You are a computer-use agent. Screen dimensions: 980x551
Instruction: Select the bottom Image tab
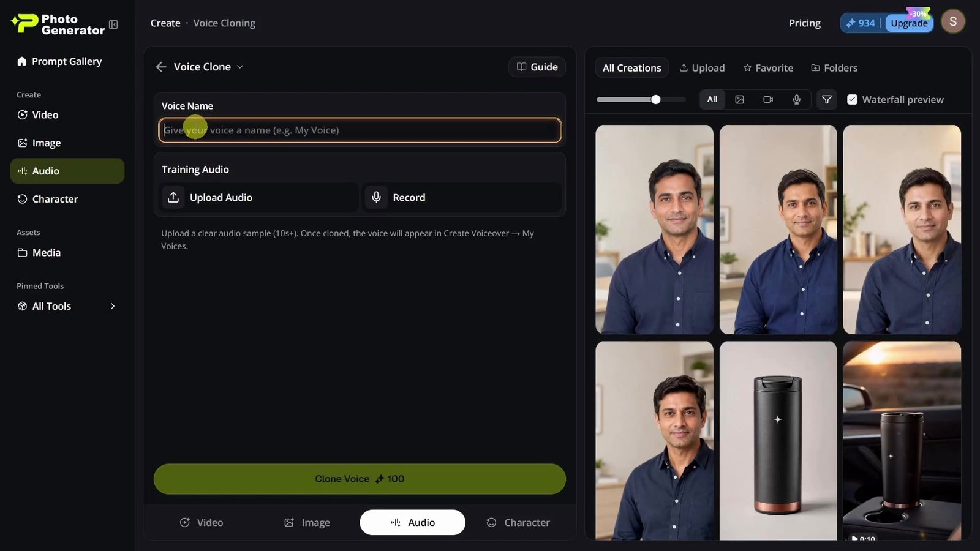coord(307,522)
